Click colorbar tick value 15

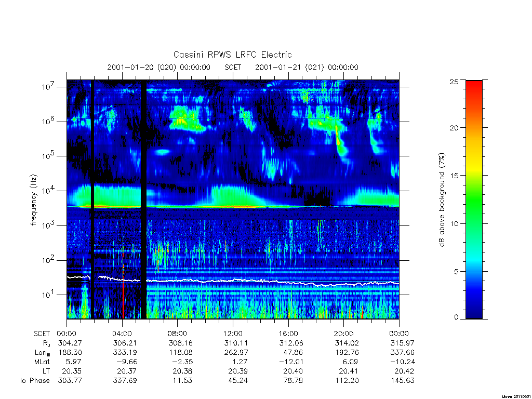pyautogui.click(x=454, y=176)
